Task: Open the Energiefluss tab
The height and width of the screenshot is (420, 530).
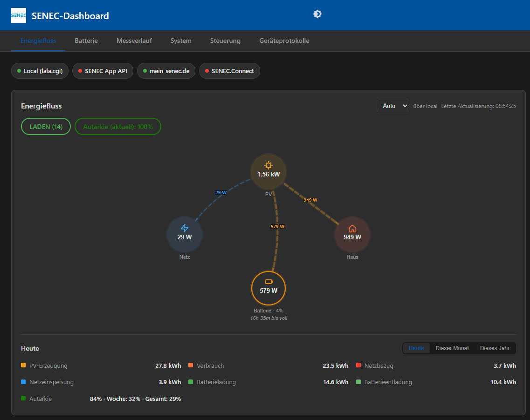Action: 38,41
